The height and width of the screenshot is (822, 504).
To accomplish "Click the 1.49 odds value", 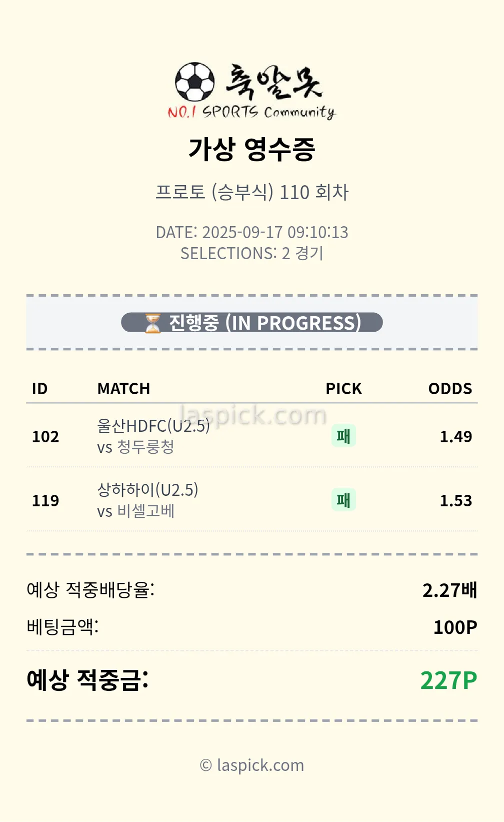I will coord(455,437).
